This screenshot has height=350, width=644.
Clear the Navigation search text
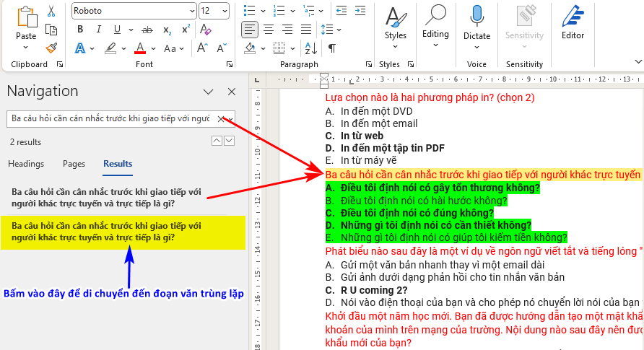(221, 119)
